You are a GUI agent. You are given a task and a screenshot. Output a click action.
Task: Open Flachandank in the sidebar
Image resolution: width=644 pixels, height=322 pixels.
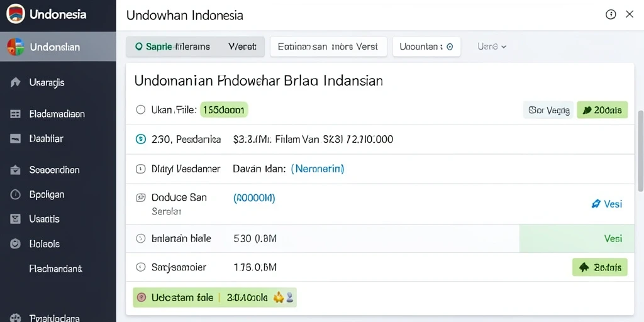click(x=56, y=269)
